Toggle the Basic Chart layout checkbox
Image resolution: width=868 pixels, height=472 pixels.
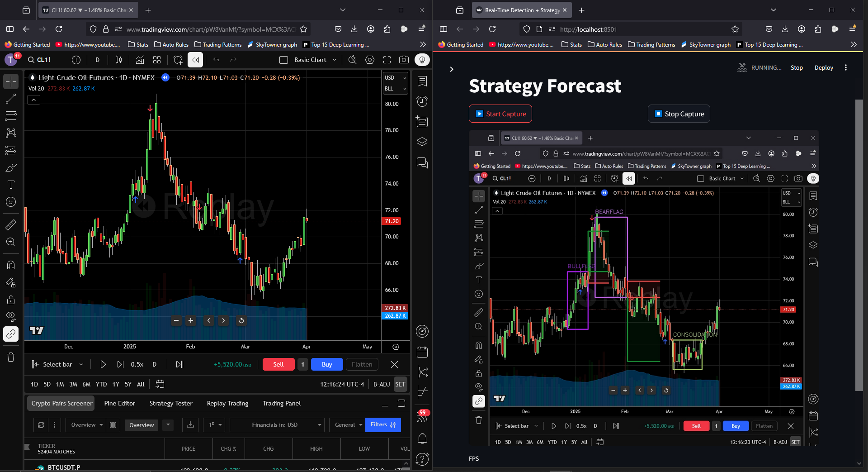pos(283,60)
